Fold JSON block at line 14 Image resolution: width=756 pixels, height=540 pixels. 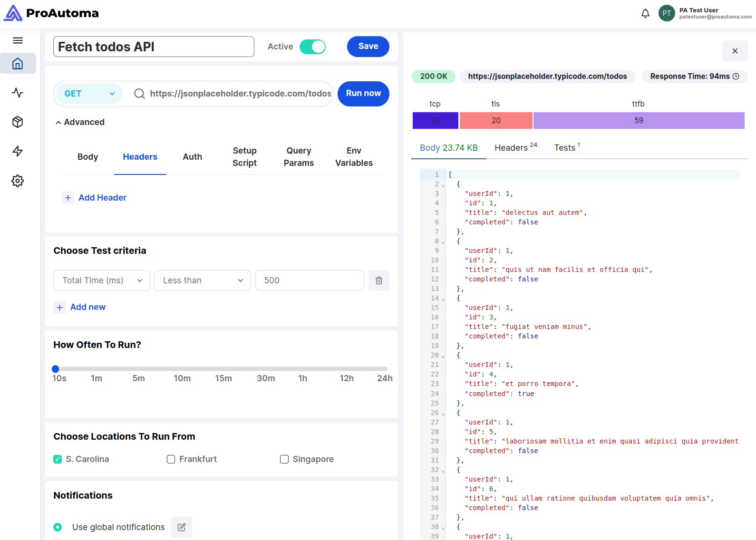point(443,299)
